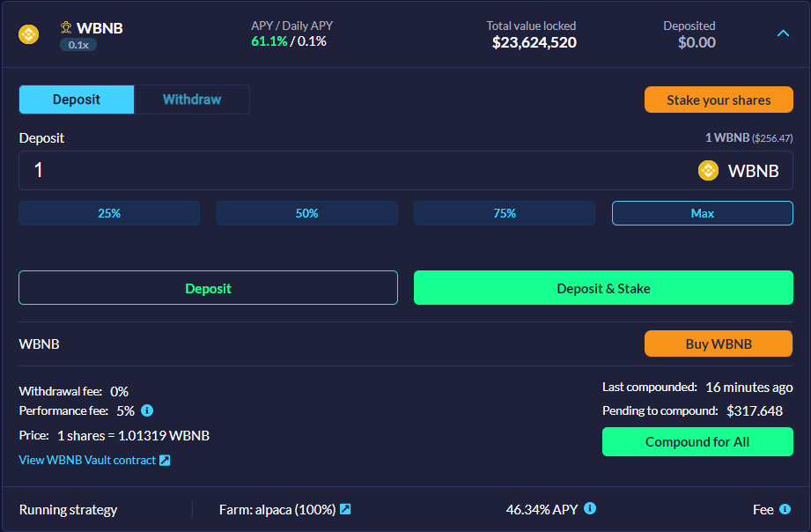811x532 pixels.
Task: Click Withdrawal fee 0% text
Action: [x=73, y=391]
